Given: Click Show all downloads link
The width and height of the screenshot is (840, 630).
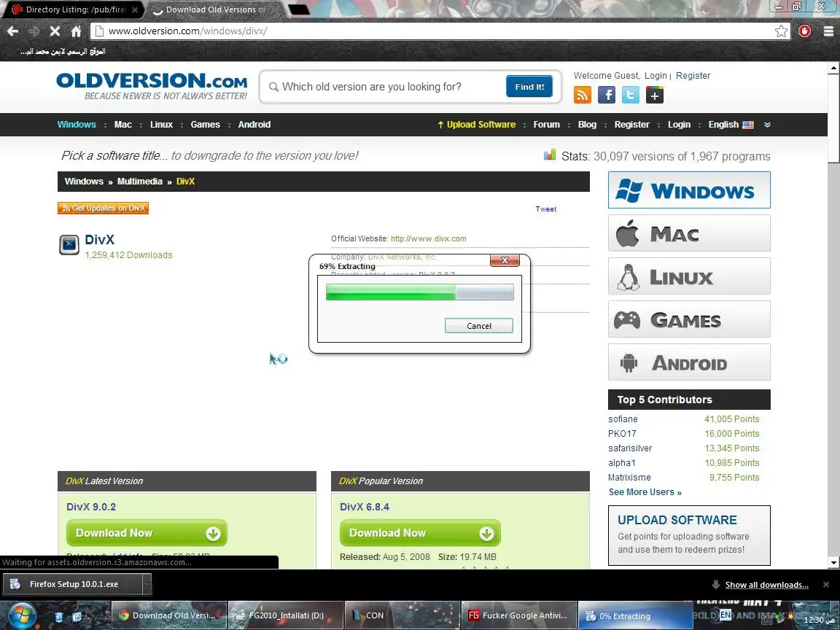Looking at the screenshot, I should (x=766, y=585).
